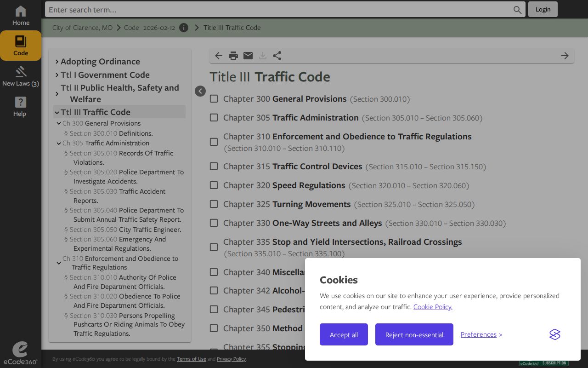Collapse Ch 305 Traffic Administration in tree
The height and width of the screenshot is (368, 588).
pos(59,144)
